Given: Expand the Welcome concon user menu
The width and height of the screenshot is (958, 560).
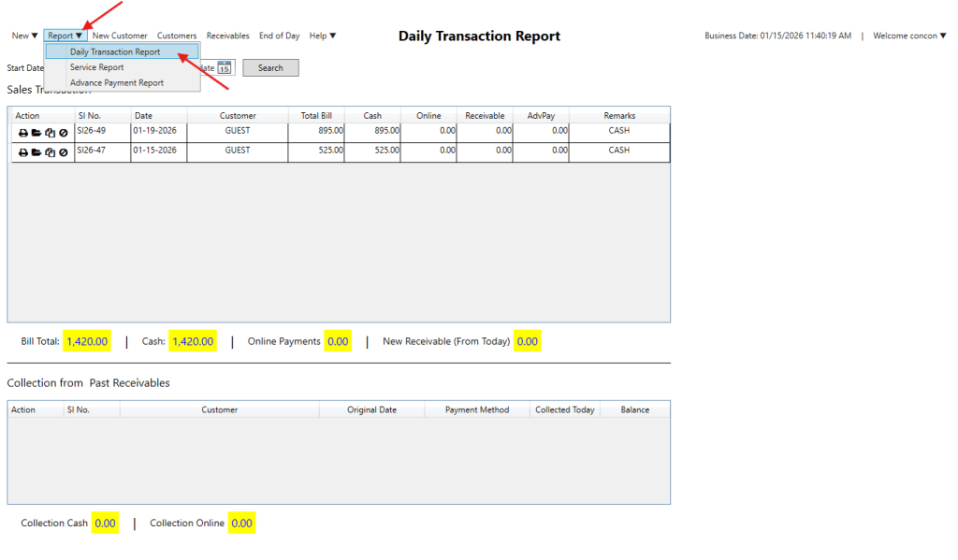Looking at the screenshot, I should point(908,36).
